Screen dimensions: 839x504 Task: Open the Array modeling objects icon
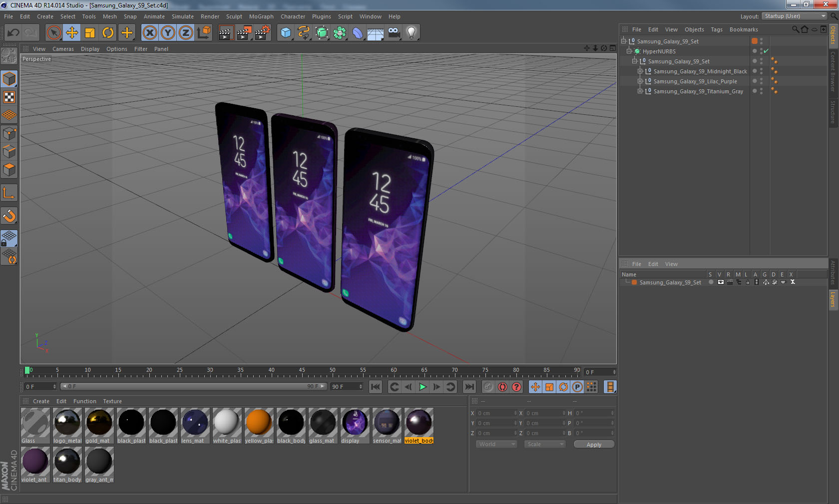click(x=340, y=33)
